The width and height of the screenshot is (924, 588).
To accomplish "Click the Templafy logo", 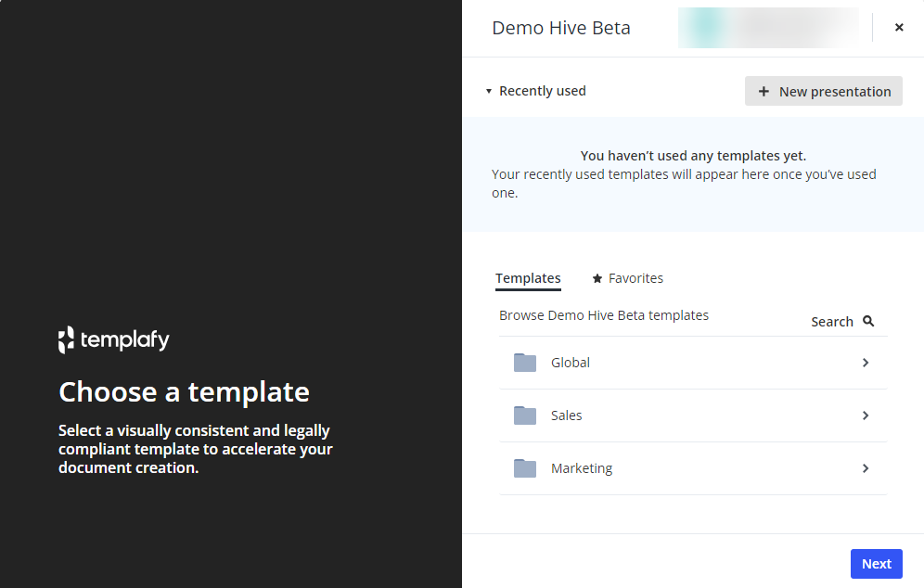I will pos(114,340).
